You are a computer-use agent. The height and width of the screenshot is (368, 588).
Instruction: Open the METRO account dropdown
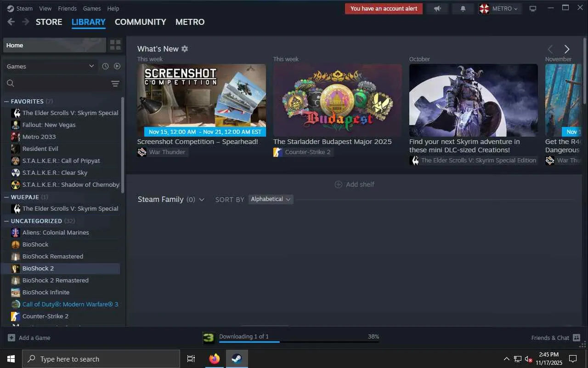pyautogui.click(x=505, y=9)
